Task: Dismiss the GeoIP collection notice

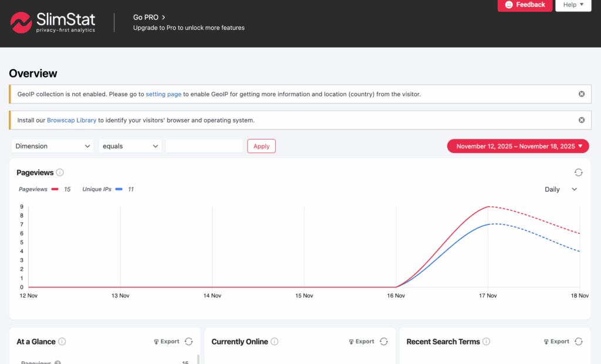Action: tap(582, 94)
